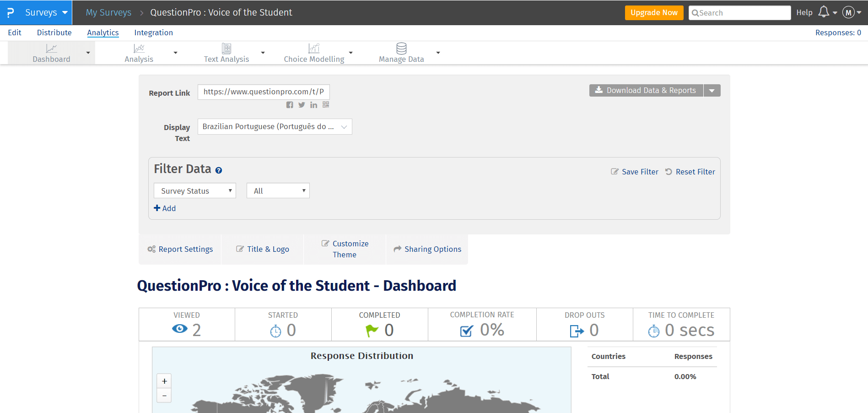
Task: Click the Response Distribution map
Action: 361,380
